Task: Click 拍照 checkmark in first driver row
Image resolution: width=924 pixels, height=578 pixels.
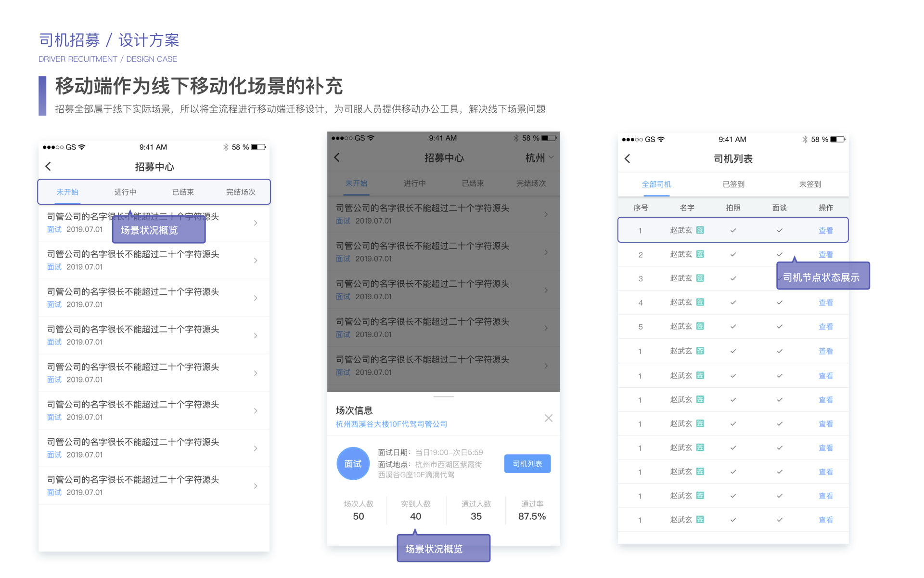Action: tap(733, 231)
